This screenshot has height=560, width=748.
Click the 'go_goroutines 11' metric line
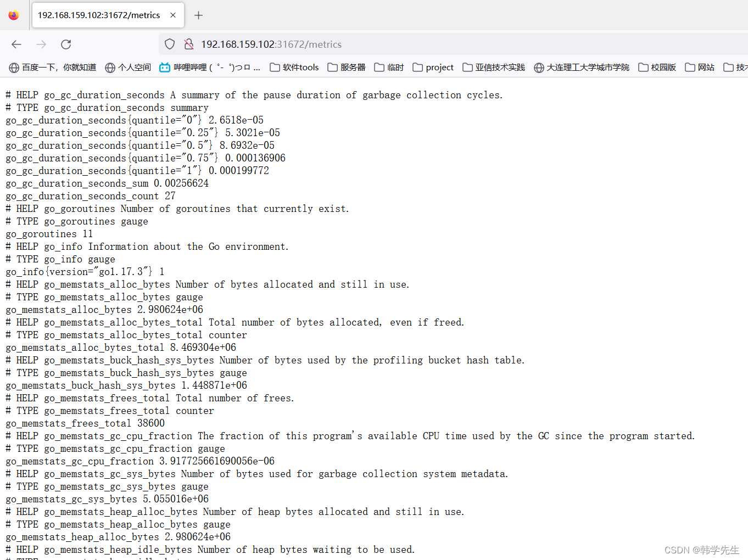(x=49, y=234)
